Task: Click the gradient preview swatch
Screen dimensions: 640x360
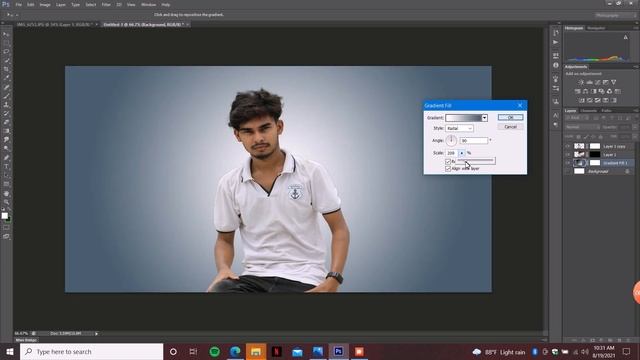Action: coord(464,118)
